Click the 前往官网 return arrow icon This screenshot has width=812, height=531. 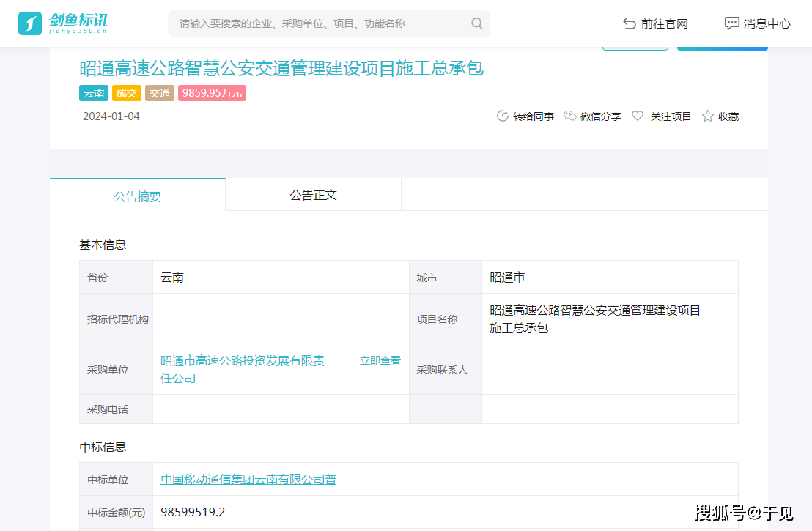click(630, 23)
